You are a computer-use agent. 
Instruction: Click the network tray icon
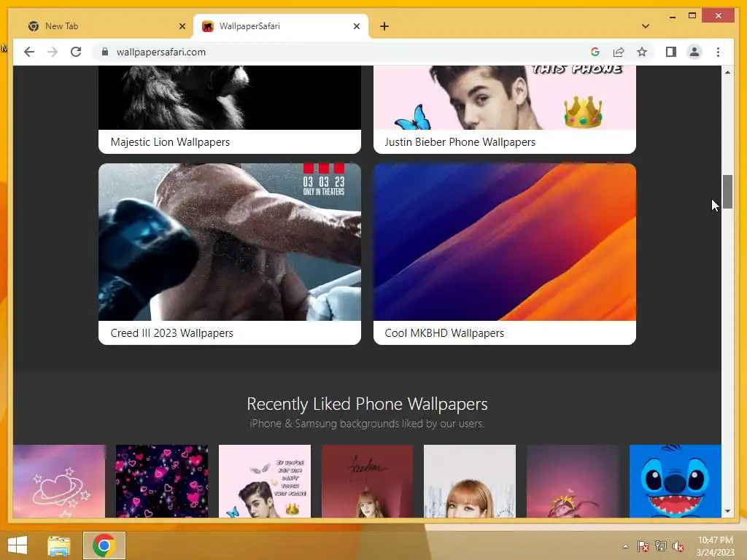[x=661, y=546]
